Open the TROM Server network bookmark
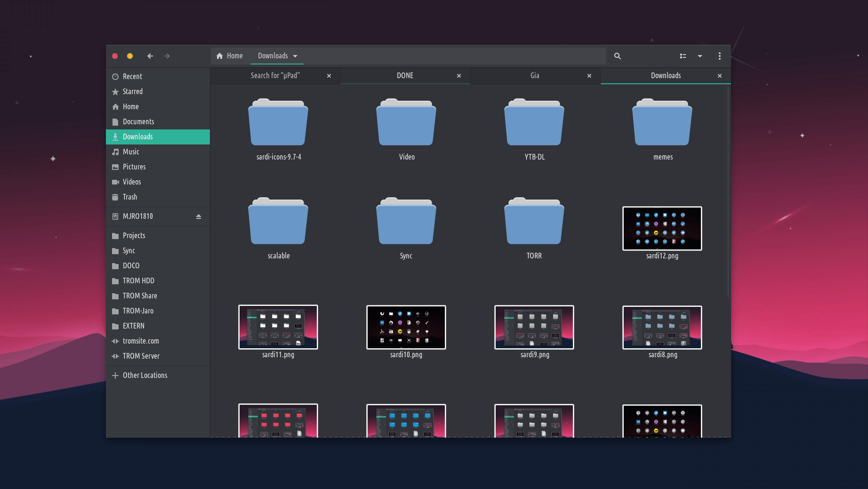 (141, 356)
